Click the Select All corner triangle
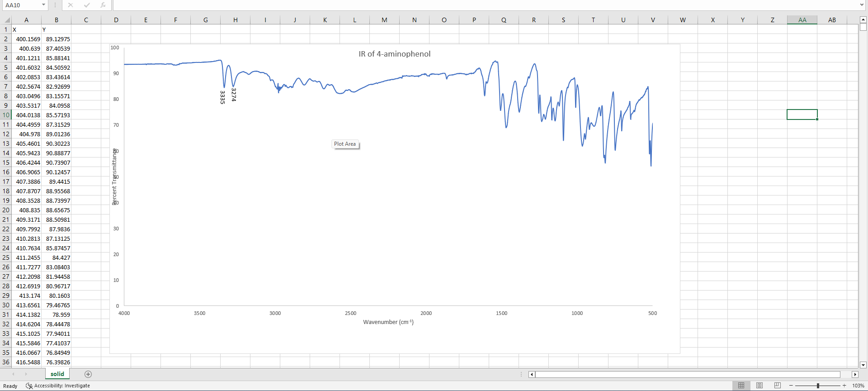This screenshot has height=391, width=868. click(7, 20)
